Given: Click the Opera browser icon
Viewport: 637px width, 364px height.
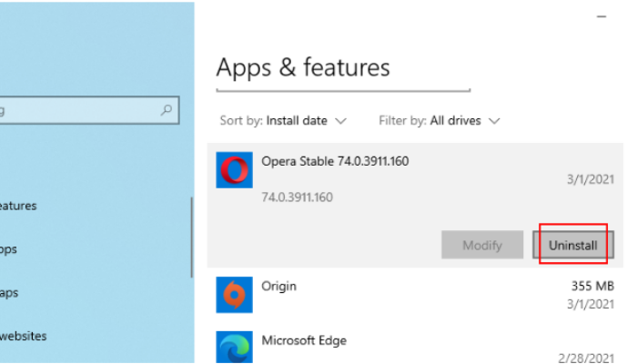Looking at the screenshot, I should [x=234, y=170].
